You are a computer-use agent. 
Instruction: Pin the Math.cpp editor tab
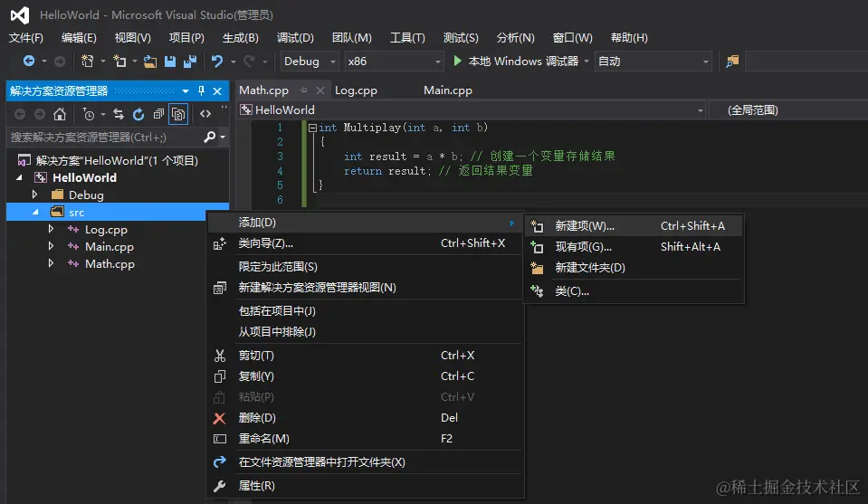coord(303,90)
